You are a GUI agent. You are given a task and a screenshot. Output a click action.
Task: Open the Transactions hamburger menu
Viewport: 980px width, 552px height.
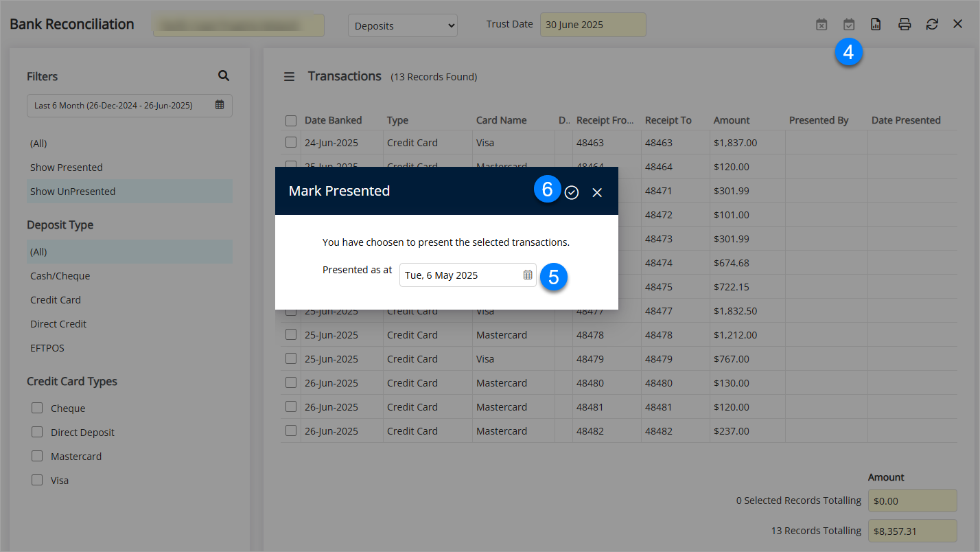pyautogui.click(x=290, y=77)
